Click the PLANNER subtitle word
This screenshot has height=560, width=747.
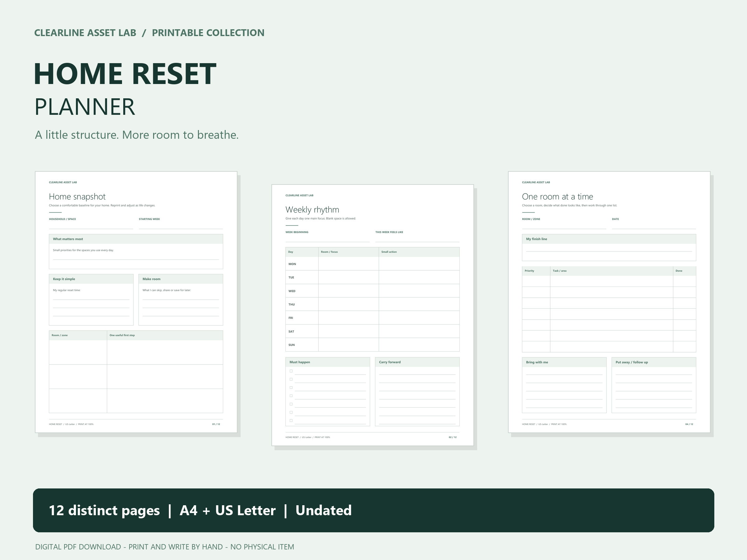click(85, 107)
